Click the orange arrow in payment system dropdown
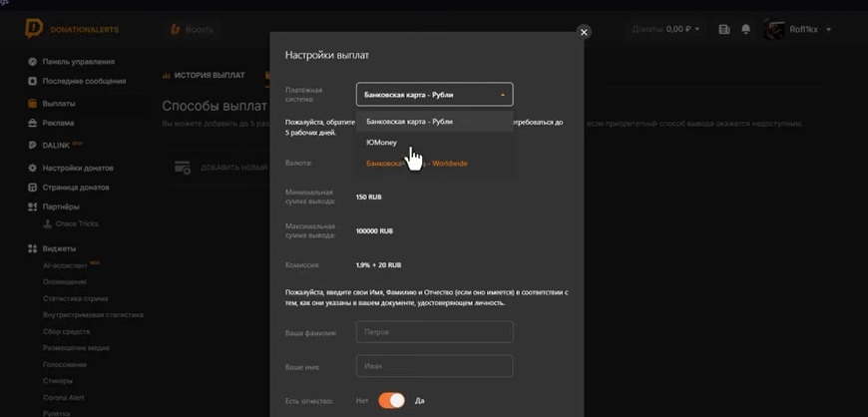The height and width of the screenshot is (417, 868). (x=503, y=95)
